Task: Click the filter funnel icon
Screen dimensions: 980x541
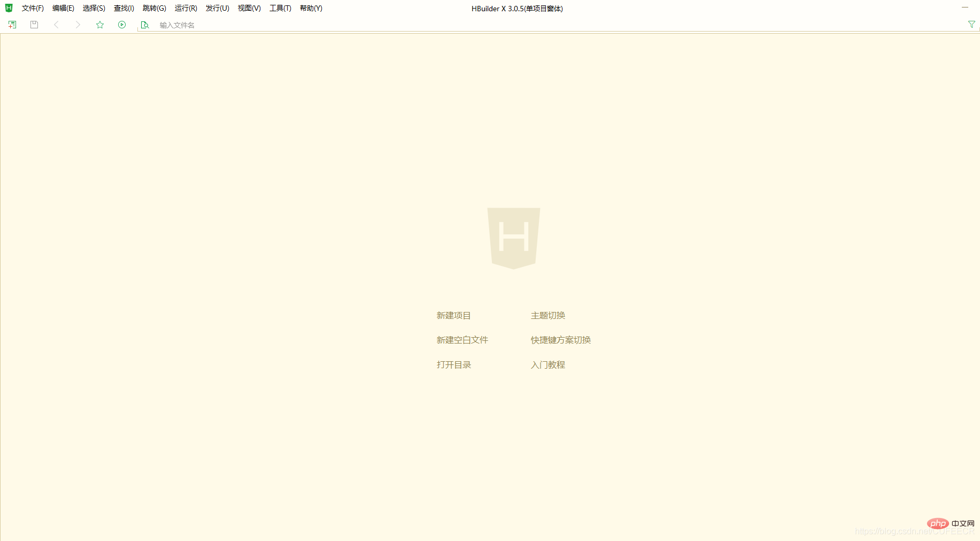Action: (x=971, y=24)
